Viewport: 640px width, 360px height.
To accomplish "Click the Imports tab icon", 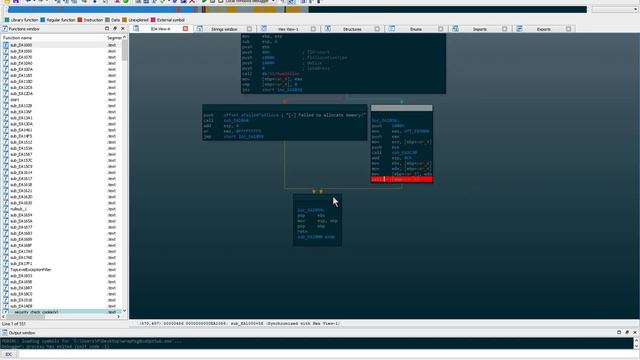I will click(456, 29).
